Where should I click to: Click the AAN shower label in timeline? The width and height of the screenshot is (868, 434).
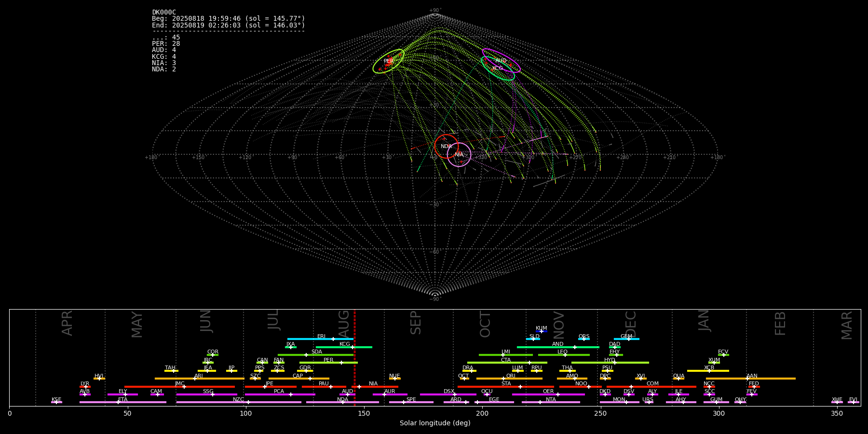click(x=752, y=376)
